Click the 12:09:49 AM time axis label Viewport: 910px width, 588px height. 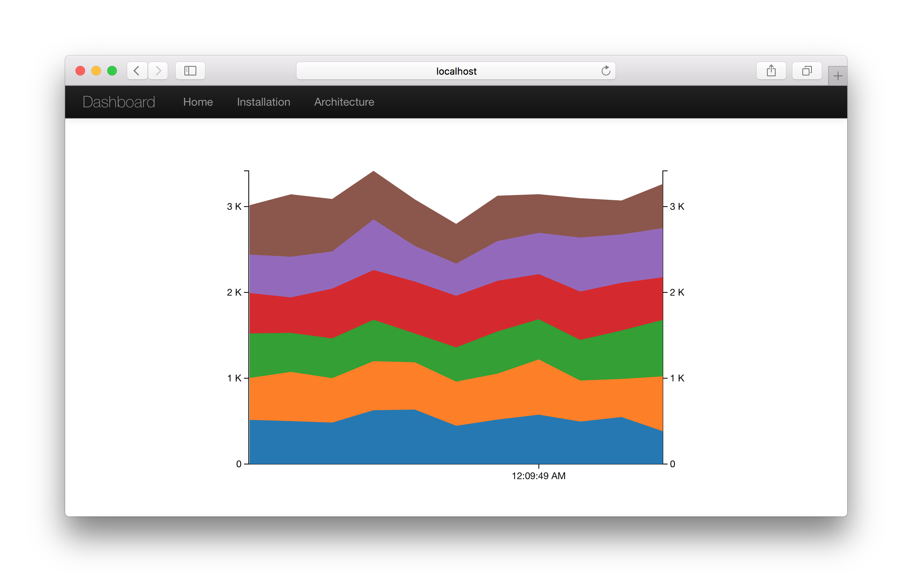(x=538, y=476)
